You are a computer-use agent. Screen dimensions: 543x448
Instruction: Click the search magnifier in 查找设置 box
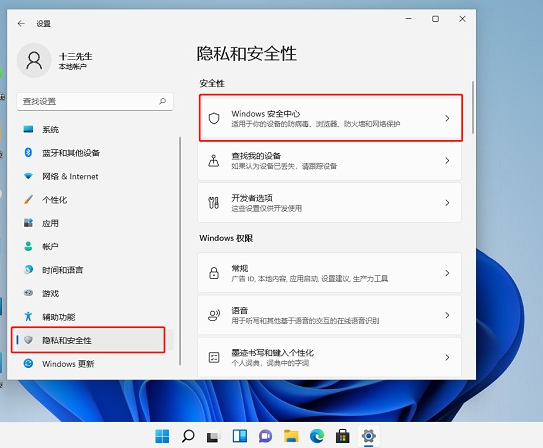pos(162,101)
